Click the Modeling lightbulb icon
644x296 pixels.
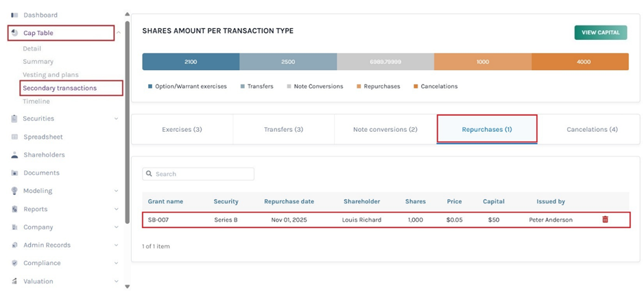tap(14, 191)
